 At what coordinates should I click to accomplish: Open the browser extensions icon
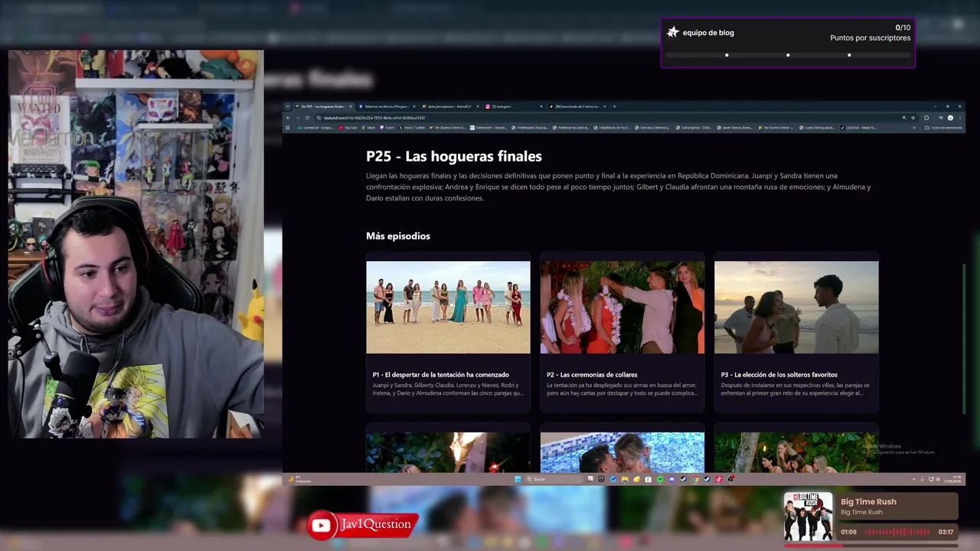tap(926, 118)
